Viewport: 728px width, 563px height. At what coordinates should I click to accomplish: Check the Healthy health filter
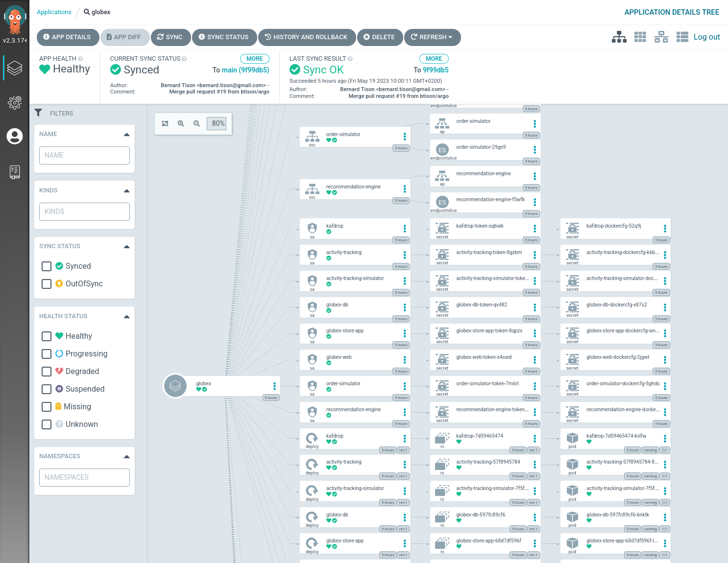click(x=47, y=336)
